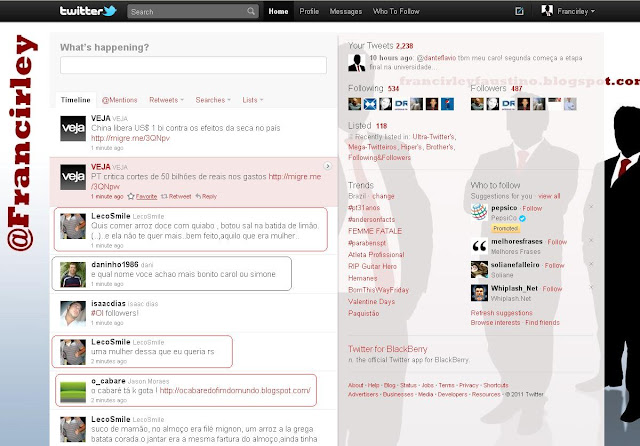Click the search magnifier icon
640x446 pixels.
[251, 11]
